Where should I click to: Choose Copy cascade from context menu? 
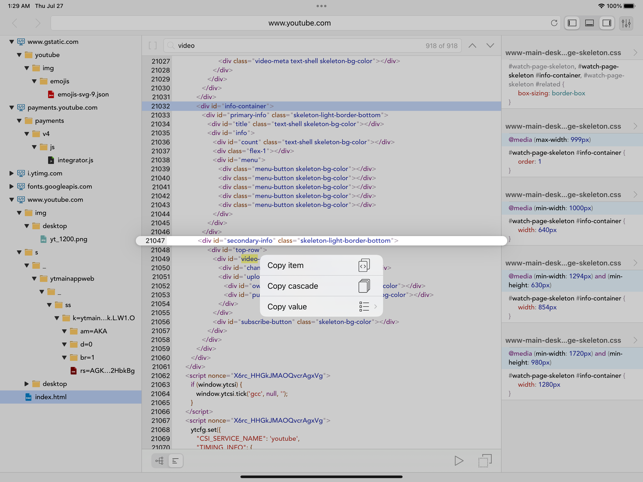tap(322, 286)
